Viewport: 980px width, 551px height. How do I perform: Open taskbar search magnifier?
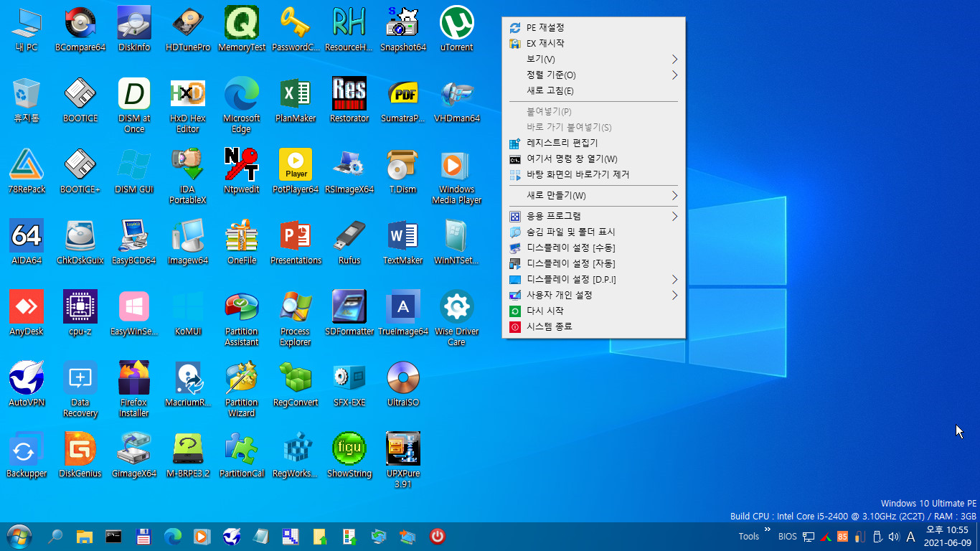(55, 536)
